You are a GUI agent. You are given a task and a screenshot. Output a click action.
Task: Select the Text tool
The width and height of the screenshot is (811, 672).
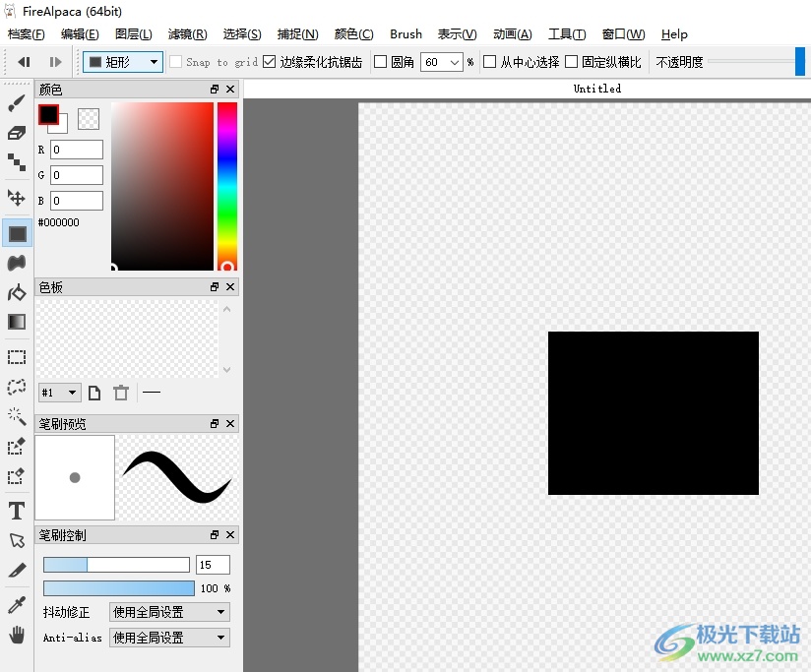17,511
